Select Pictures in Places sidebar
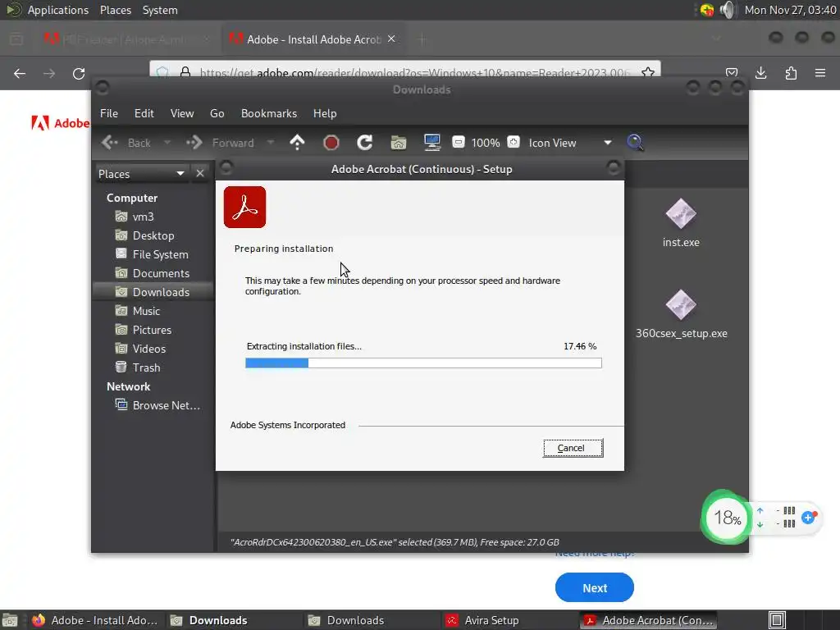 tap(144, 330)
